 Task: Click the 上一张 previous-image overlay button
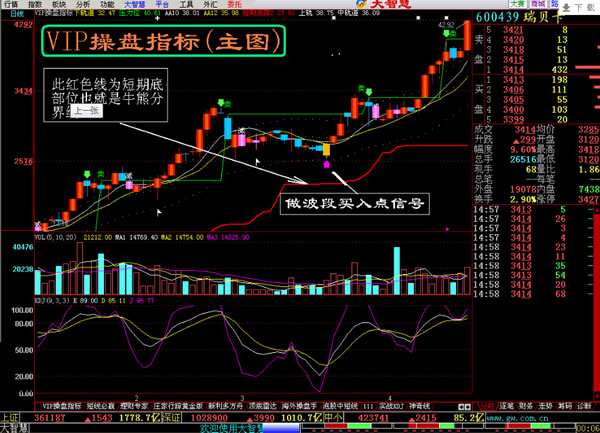point(87,111)
